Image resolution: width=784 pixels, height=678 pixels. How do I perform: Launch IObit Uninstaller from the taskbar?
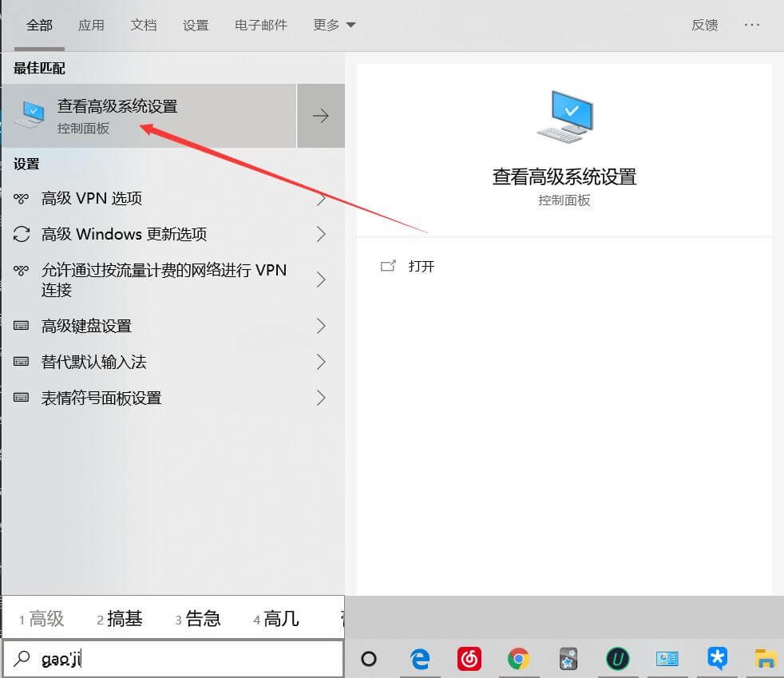pos(617,659)
